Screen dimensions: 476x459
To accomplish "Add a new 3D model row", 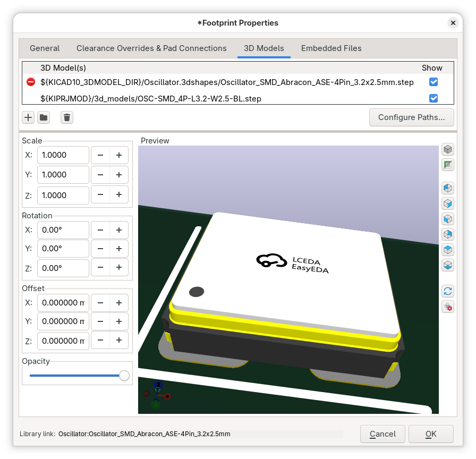I will tap(28, 117).
